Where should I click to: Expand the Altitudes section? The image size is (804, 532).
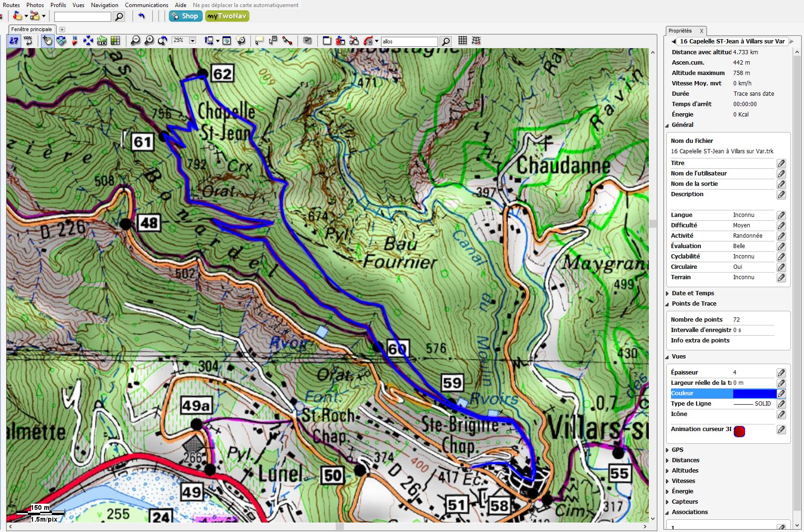point(667,471)
